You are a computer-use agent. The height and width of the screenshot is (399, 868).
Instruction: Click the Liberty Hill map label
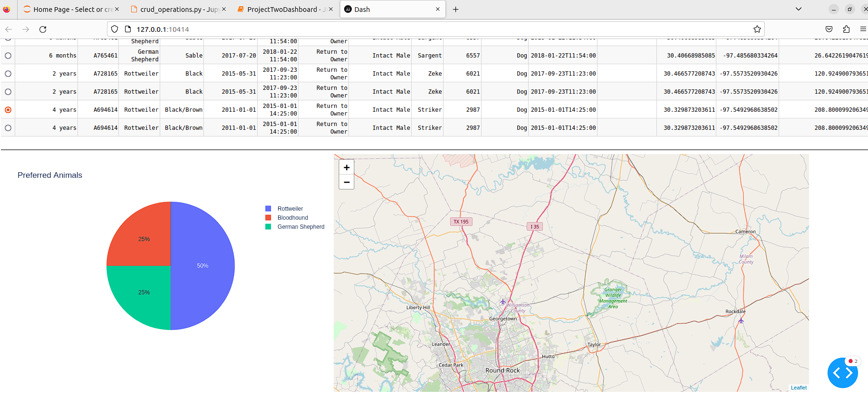coord(418,307)
